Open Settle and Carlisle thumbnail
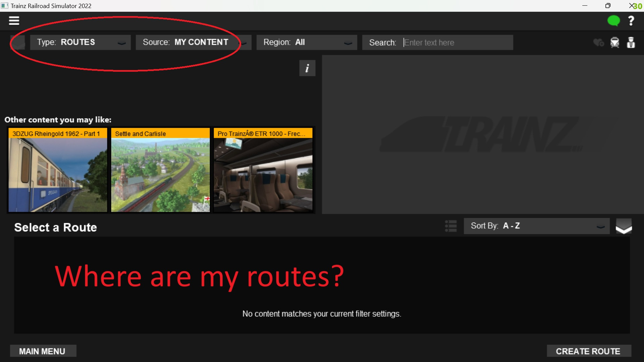The height and width of the screenshot is (362, 644). [160, 170]
